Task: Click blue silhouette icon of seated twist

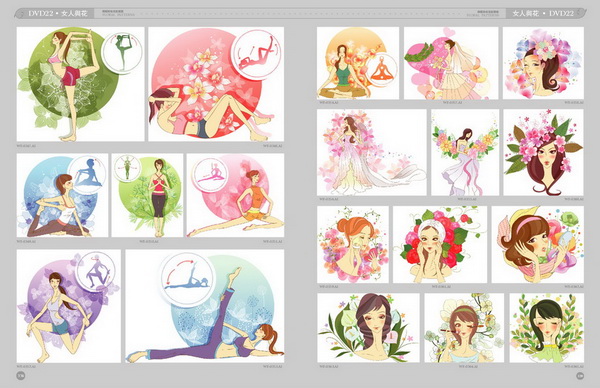Action: [88, 174]
